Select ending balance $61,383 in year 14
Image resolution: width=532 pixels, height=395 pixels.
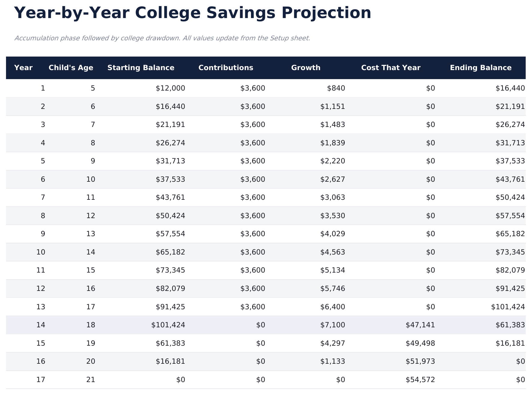point(510,325)
